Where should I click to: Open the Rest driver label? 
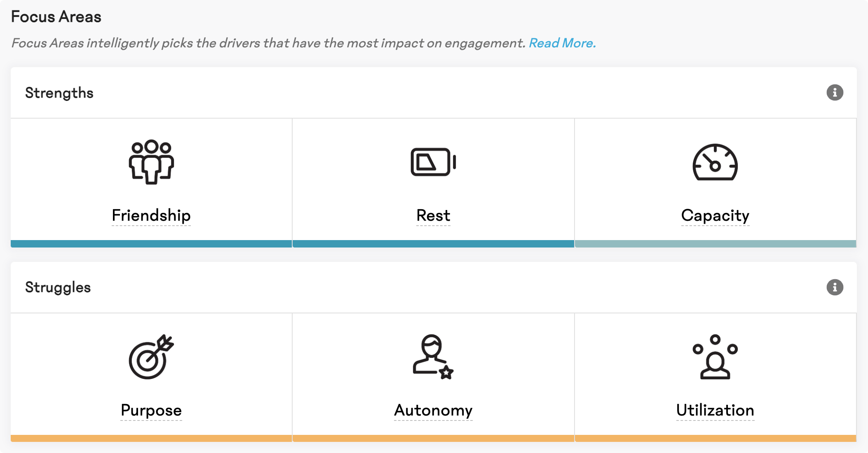(433, 215)
